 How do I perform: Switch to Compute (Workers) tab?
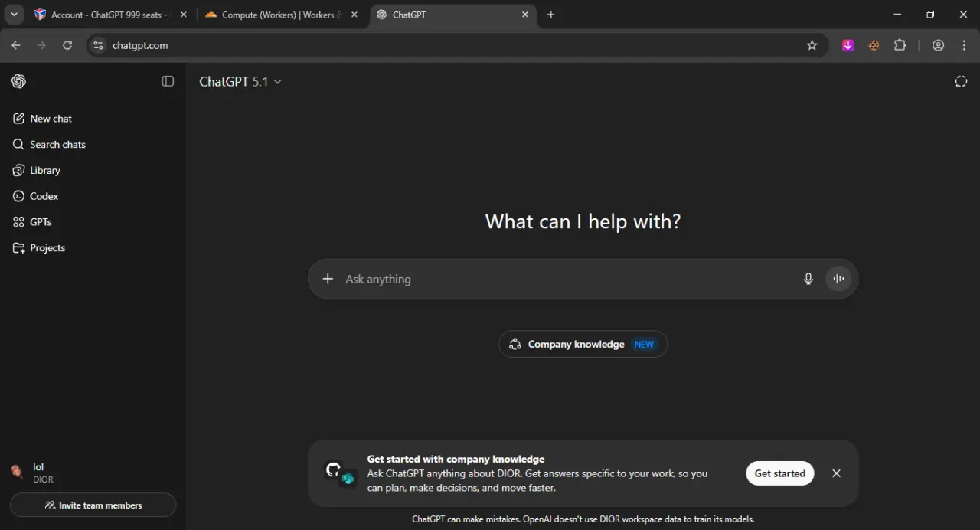(282, 15)
